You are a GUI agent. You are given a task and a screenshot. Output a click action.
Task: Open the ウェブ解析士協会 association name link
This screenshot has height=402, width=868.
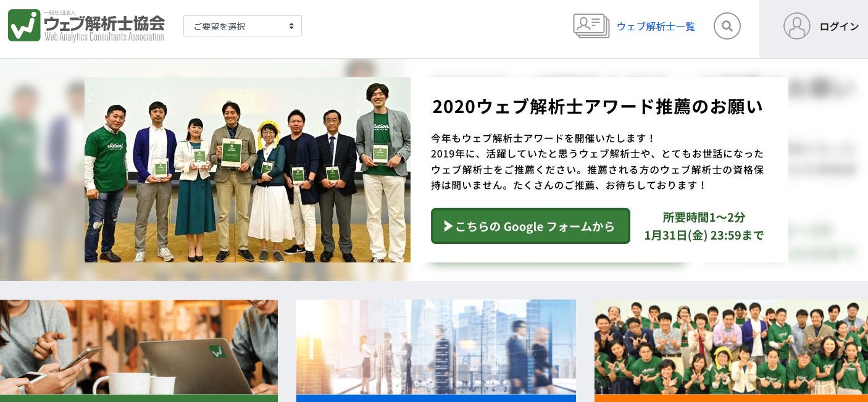point(104,24)
